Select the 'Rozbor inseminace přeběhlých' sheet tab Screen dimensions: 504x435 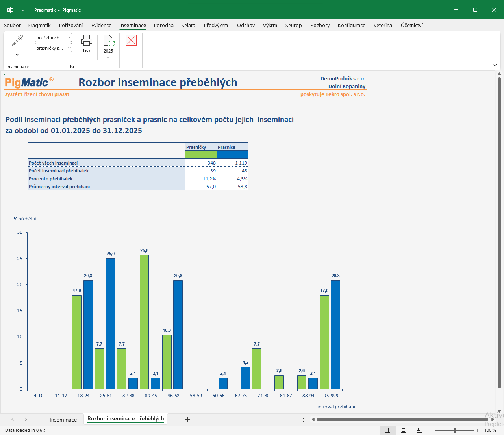click(126, 419)
